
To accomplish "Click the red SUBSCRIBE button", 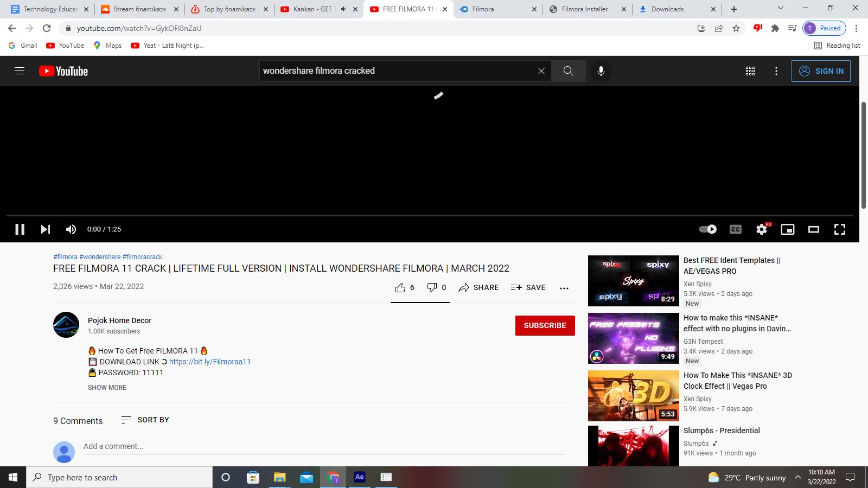I will (545, 325).
